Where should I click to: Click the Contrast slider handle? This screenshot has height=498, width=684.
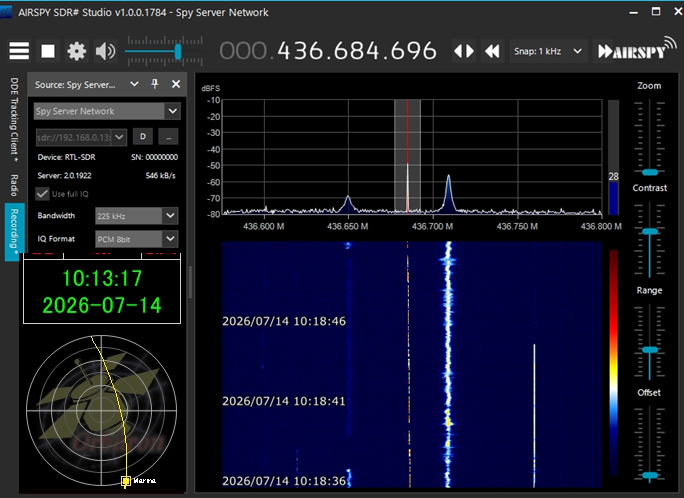tap(650, 232)
